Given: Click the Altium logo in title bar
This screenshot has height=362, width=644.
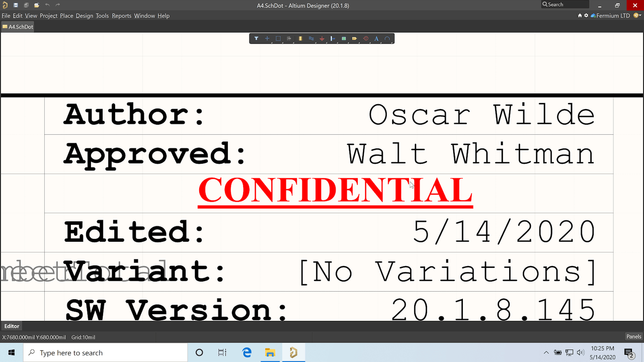Looking at the screenshot, I should pos(5,5).
